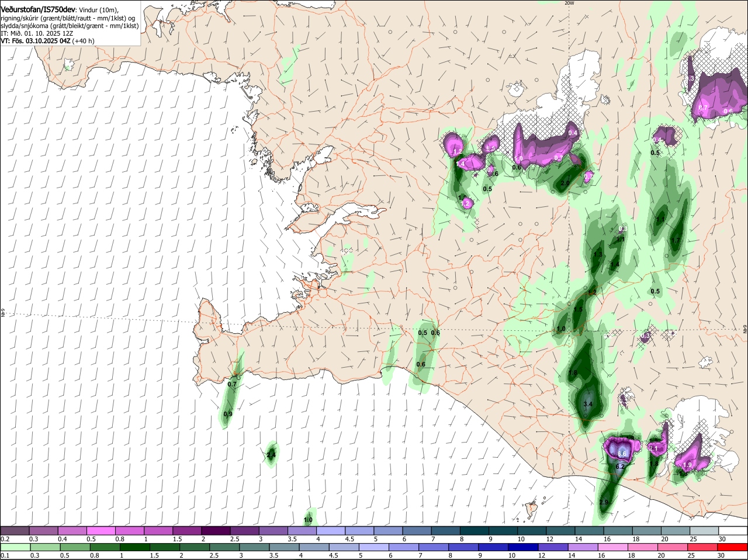
Task: Click the '20W' longitude label at the top
Action: click(x=569, y=3)
